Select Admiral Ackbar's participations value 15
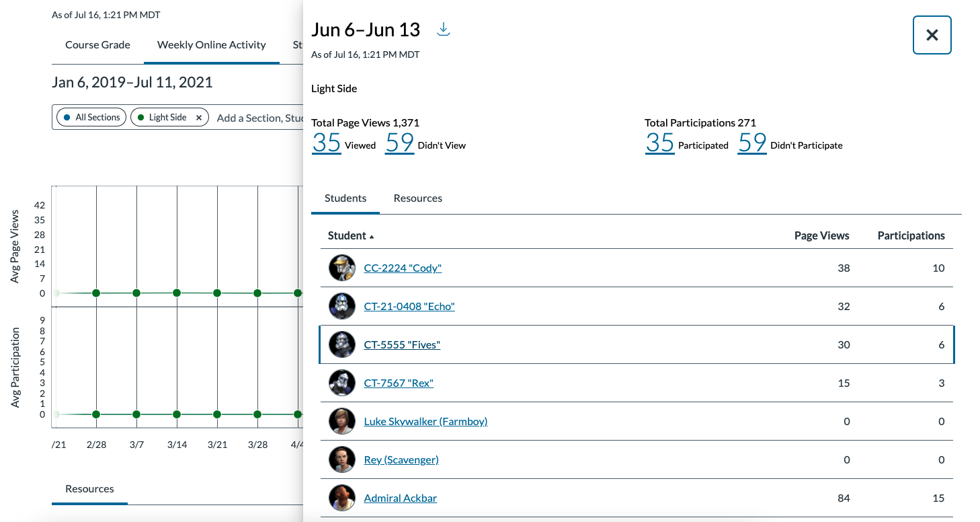980x522 pixels. 938,498
